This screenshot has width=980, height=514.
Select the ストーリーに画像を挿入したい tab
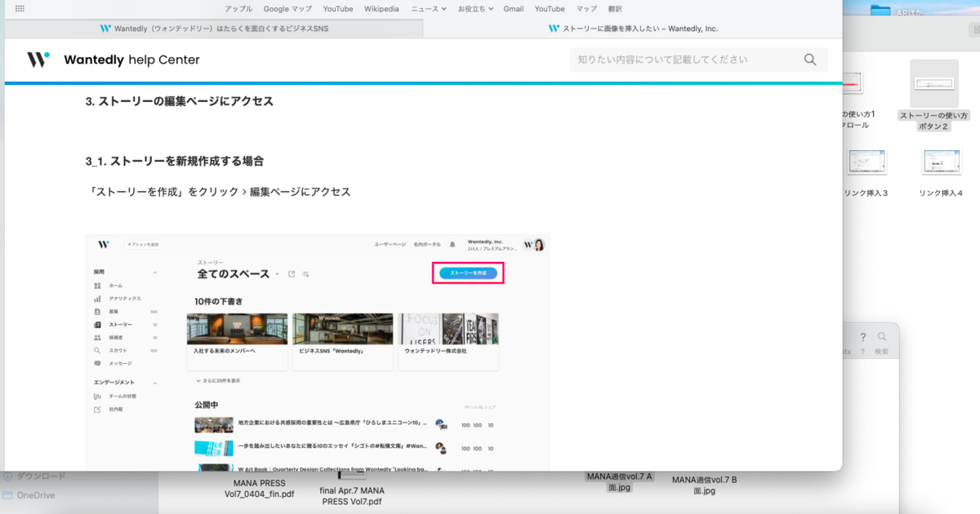(633, 28)
